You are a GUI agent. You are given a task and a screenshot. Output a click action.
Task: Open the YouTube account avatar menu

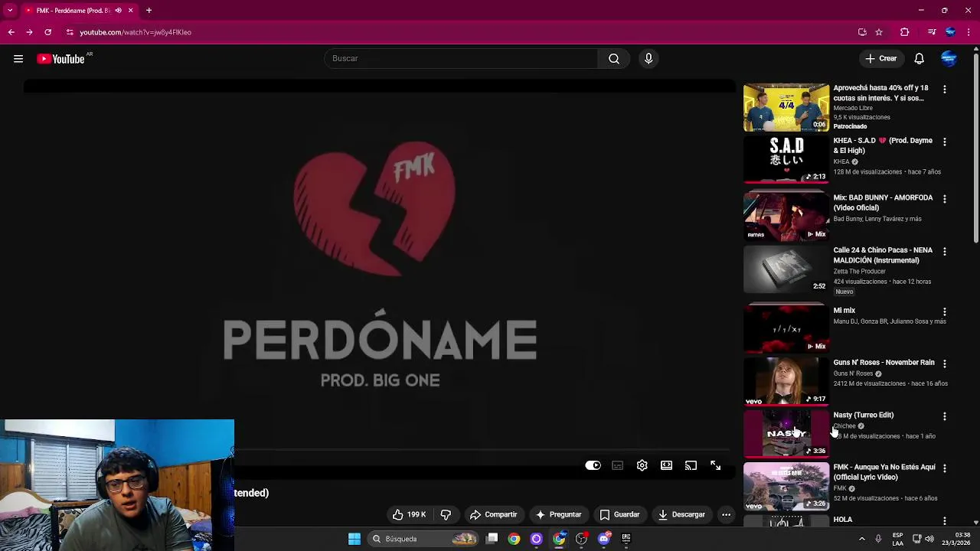coord(949,59)
